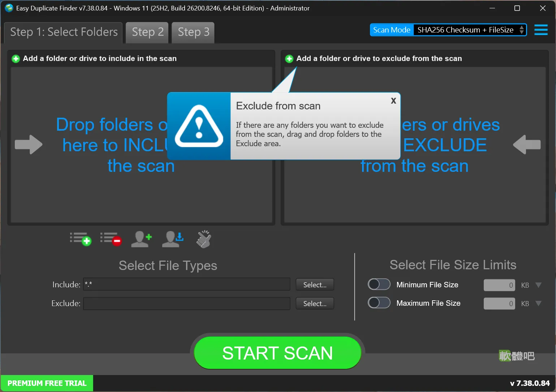Click the import user profile icon

[x=173, y=239]
